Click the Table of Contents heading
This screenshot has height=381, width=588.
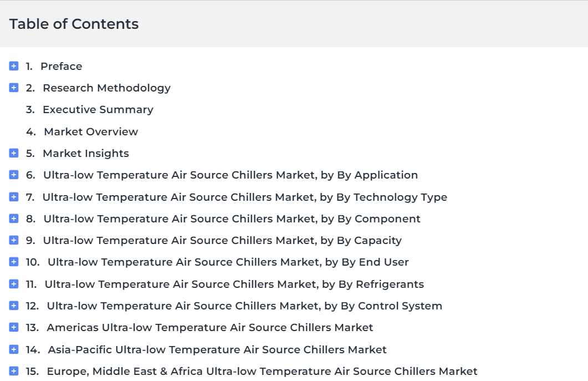[74, 24]
